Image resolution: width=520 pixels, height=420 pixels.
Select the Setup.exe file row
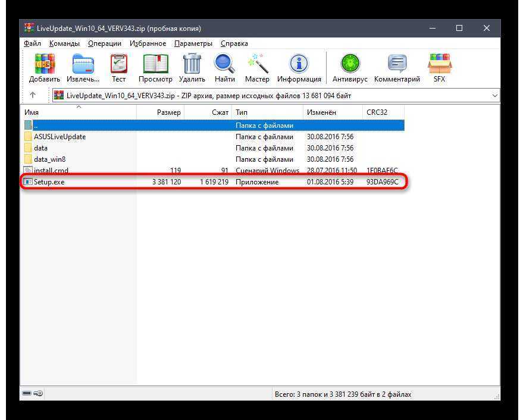[49, 182]
